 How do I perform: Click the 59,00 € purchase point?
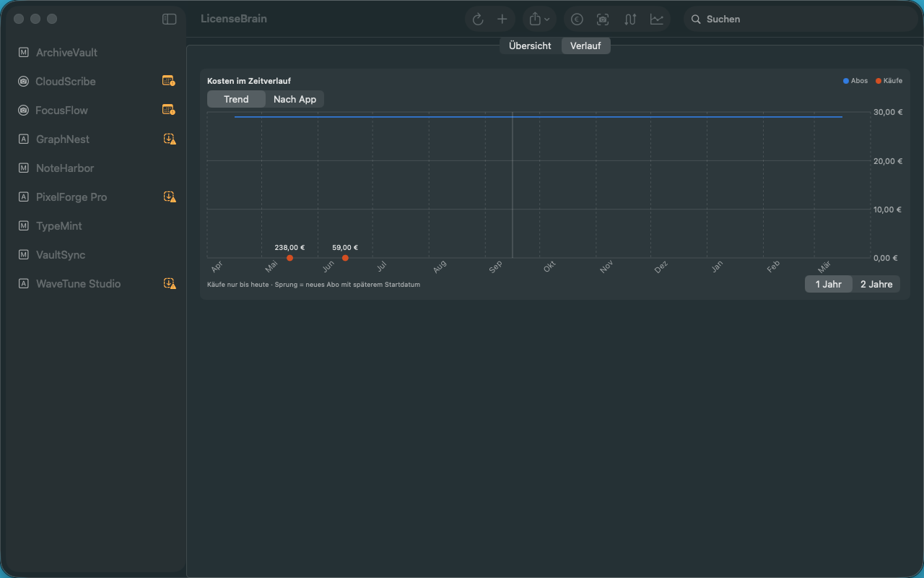345,258
